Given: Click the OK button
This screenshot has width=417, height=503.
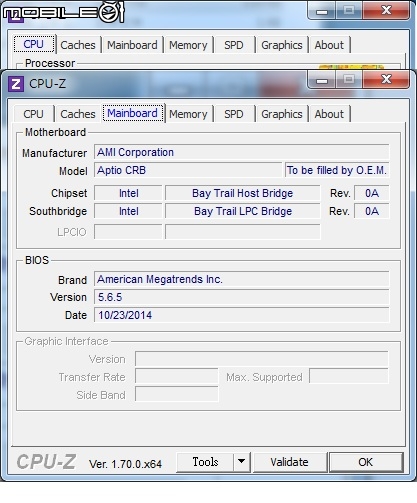Looking at the screenshot, I should tap(366, 462).
